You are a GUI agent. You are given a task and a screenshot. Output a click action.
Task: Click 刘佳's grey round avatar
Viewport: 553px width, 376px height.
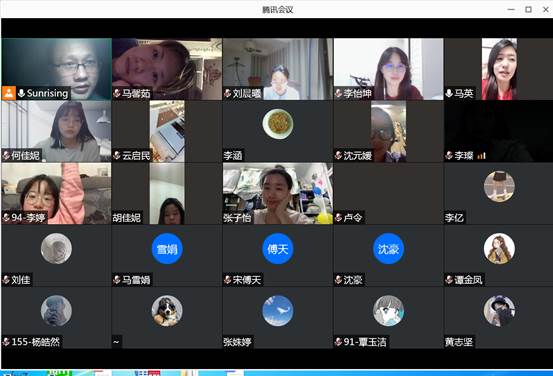[x=56, y=249]
